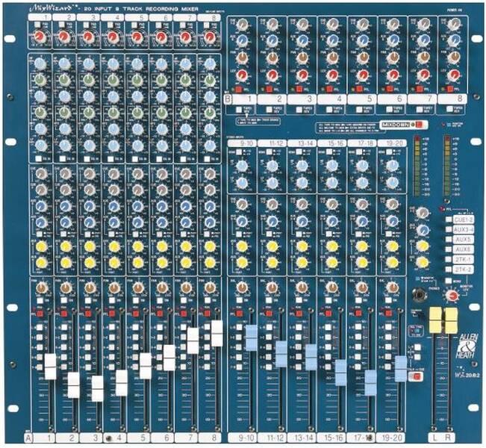
Task: Grab channel 8 white fader cap
Action: [x=217, y=333]
